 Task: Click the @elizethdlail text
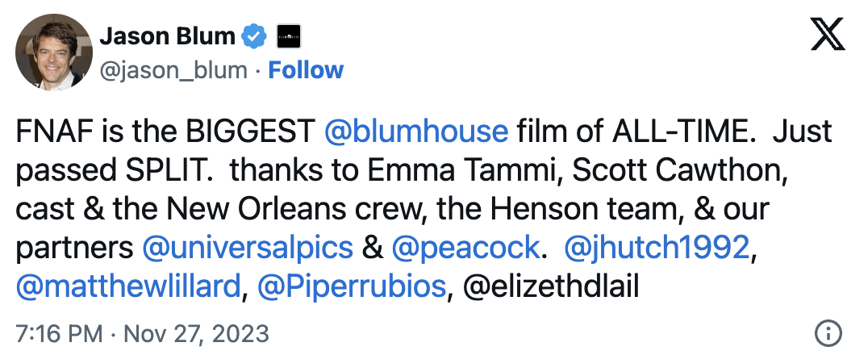point(552,286)
